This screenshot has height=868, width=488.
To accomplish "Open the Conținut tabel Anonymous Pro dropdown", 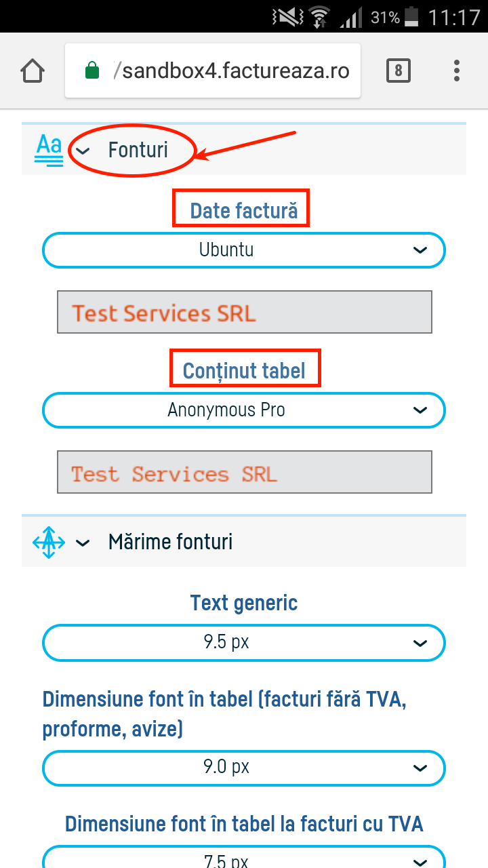I will coord(244,410).
